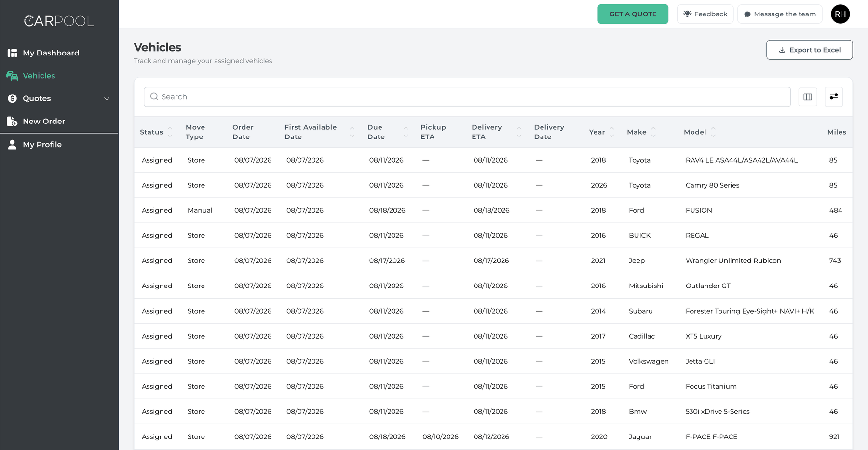Screen dimensions: 868x450
Task: Sort by the Status column arrows
Action: (170, 132)
